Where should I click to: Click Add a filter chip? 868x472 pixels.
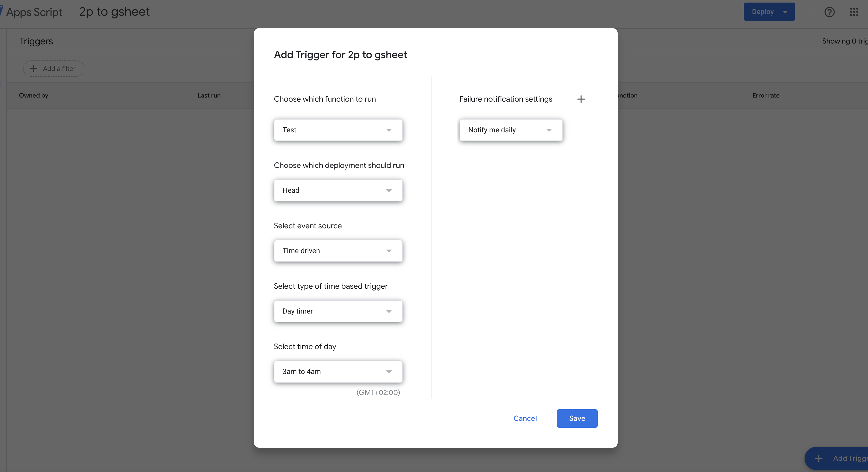point(53,69)
